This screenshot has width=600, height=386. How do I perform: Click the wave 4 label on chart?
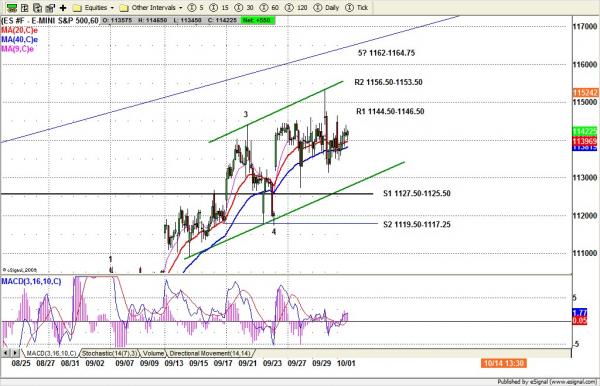click(274, 231)
